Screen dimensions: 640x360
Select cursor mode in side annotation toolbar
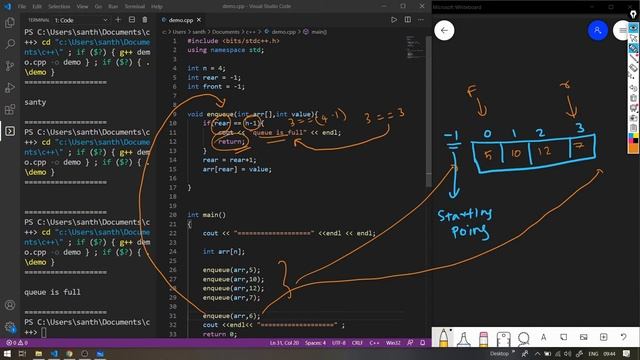(x=633, y=38)
